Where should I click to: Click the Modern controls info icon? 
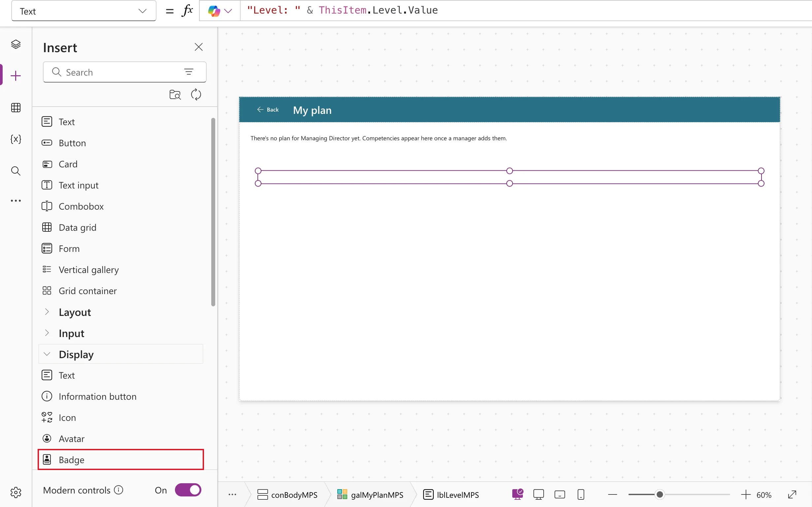tap(118, 490)
